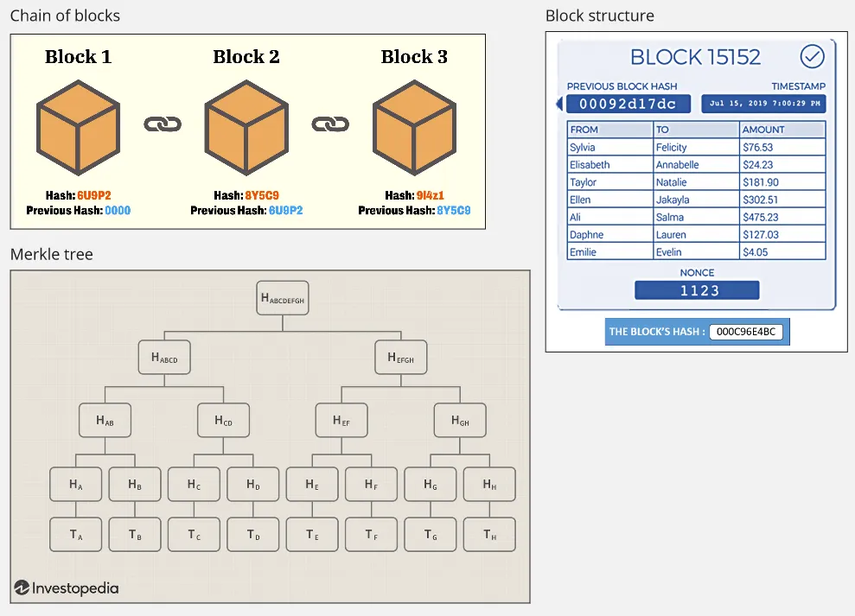Select the AMOUNT column header
Image resolution: width=855 pixels, height=616 pixels.
coord(782,128)
